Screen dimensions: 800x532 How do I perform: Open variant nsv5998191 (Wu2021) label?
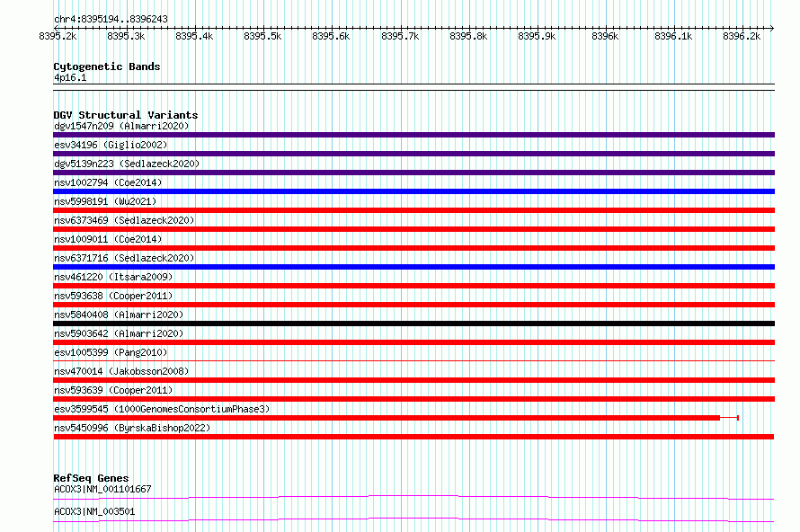(x=105, y=201)
